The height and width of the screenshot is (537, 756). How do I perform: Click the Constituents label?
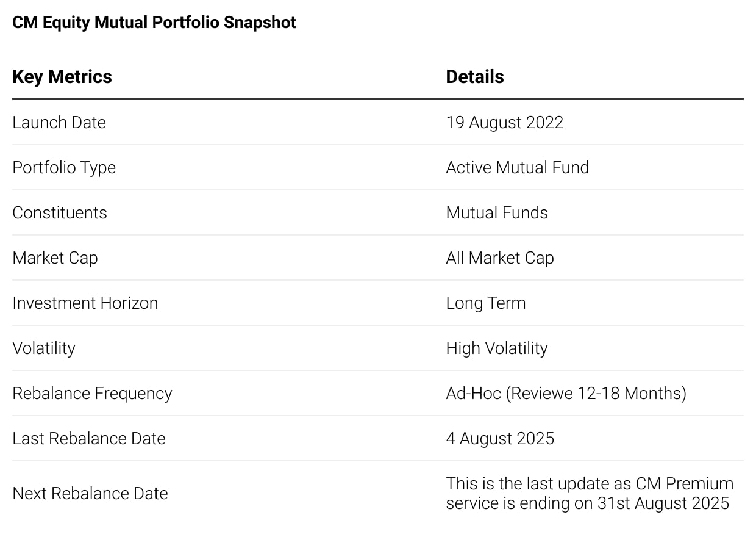click(60, 212)
